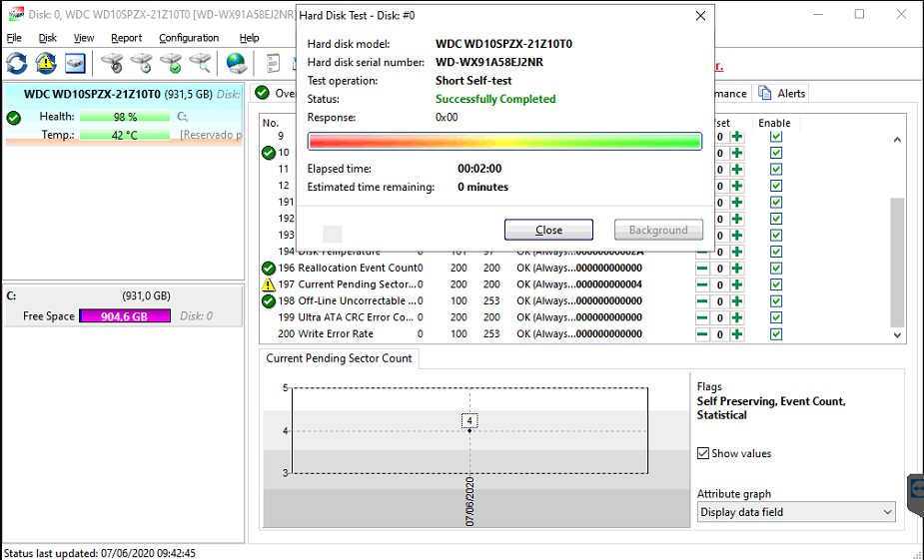
Task: Toggle Enable checkbox for Current Pending Sector
Action: pyautogui.click(x=776, y=285)
